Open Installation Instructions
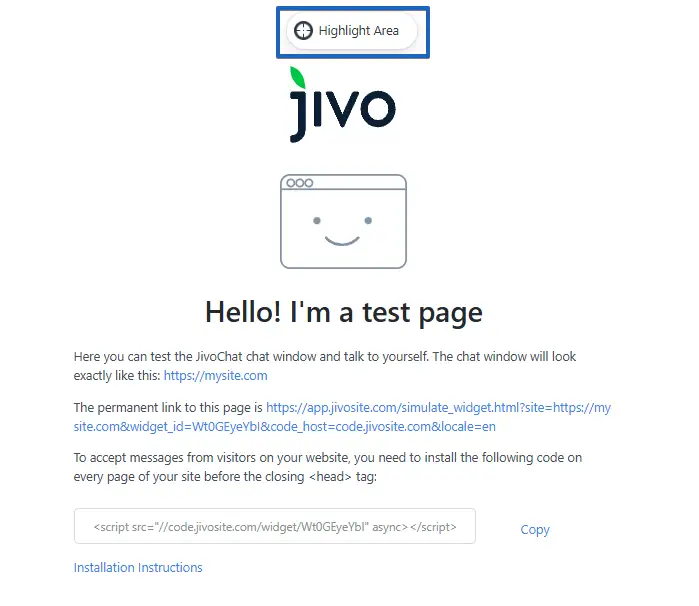The height and width of the screenshot is (606, 699). 138,568
